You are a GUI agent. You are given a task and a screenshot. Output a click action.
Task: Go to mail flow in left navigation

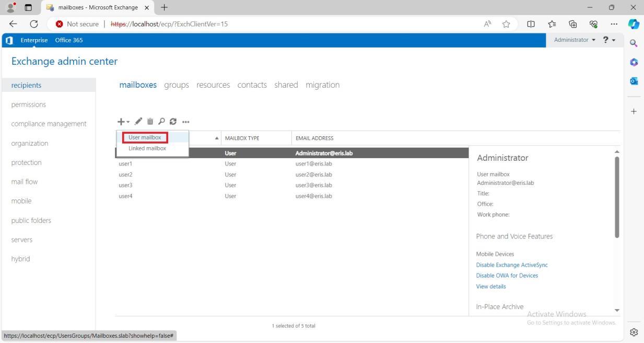(x=25, y=182)
